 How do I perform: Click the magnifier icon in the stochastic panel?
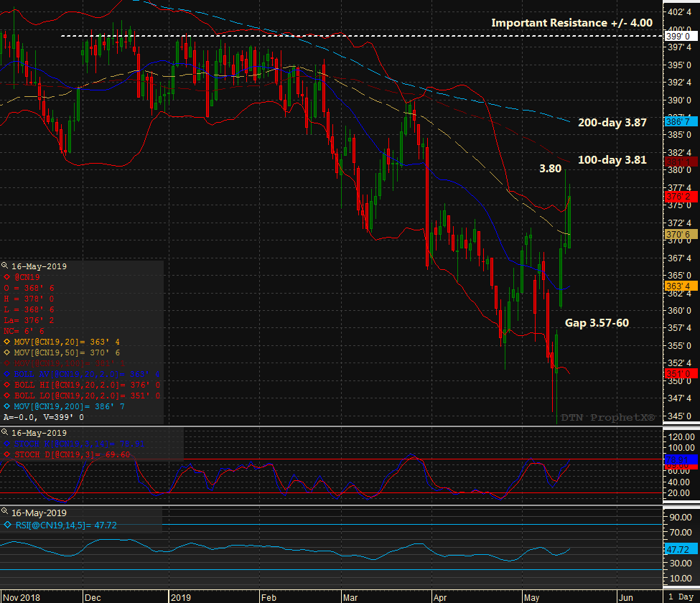pyautogui.click(x=5, y=432)
